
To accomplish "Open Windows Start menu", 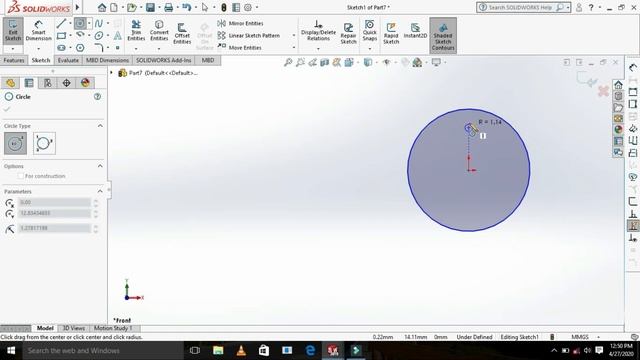I will click(x=11, y=351).
